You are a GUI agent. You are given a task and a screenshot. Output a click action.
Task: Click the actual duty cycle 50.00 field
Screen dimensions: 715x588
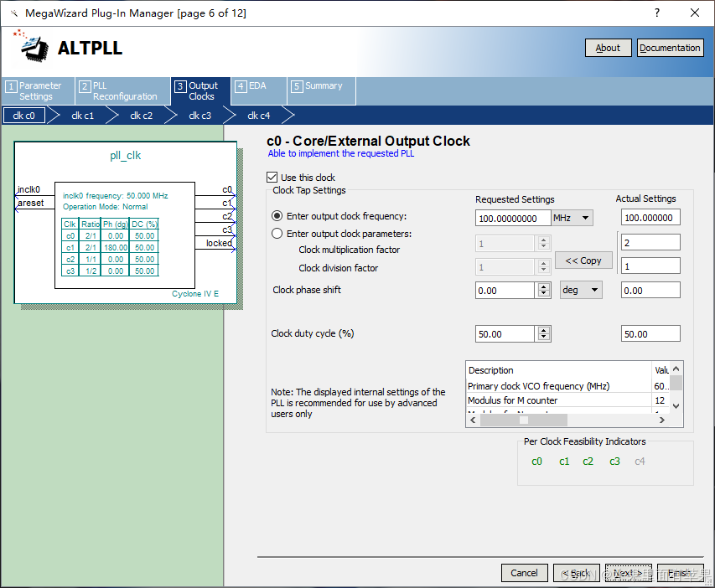tap(650, 333)
